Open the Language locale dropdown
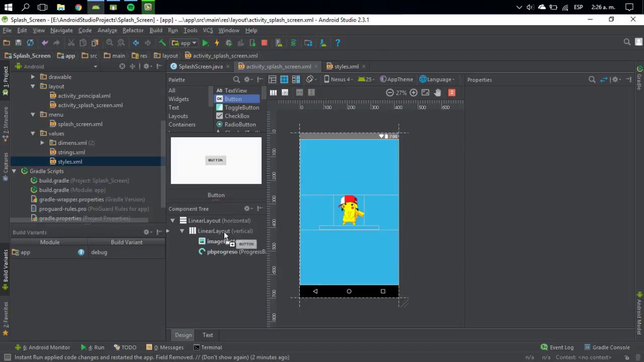This screenshot has width=644, height=362. pyautogui.click(x=437, y=79)
